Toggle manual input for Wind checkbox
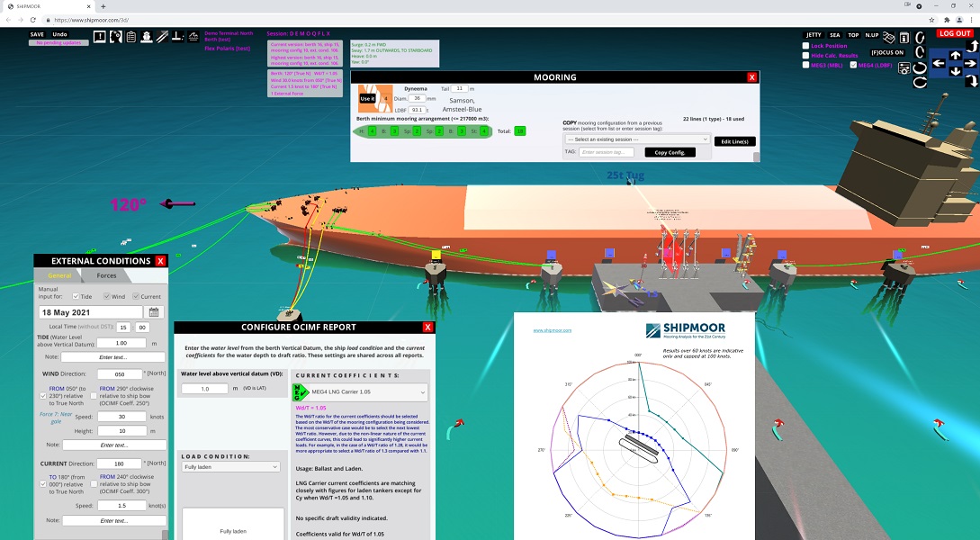This screenshot has height=540, width=980. 107,296
